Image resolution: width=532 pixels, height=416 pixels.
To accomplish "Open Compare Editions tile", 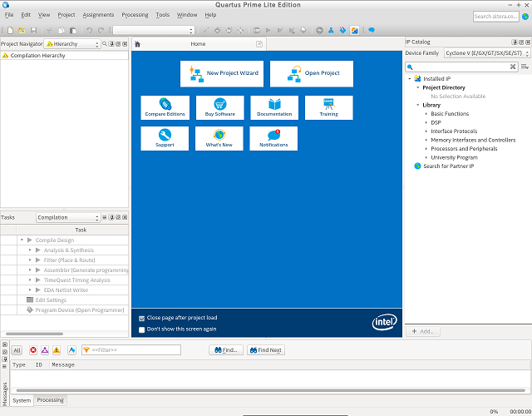I will 165,107.
